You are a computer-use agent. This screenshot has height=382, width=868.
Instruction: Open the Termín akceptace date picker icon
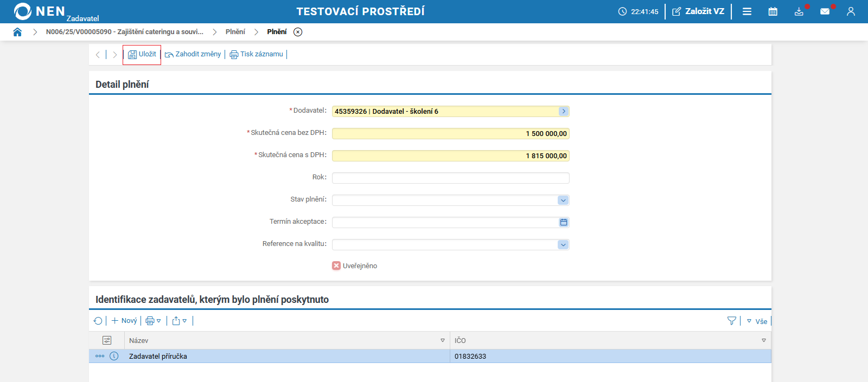pyautogui.click(x=564, y=222)
